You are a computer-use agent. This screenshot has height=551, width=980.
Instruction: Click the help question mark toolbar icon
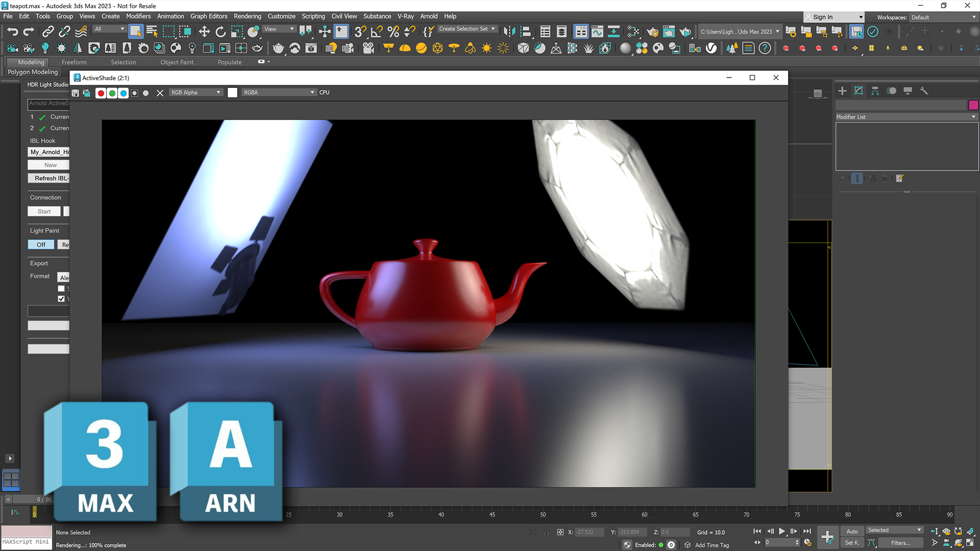tap(765, 48)
